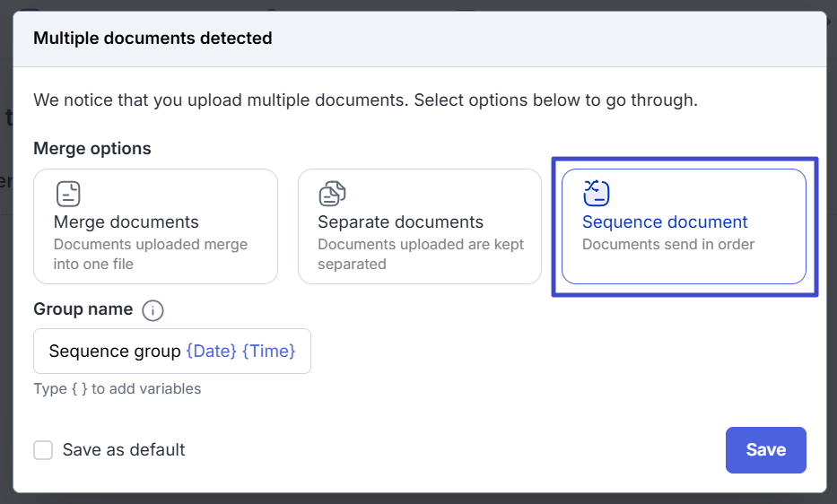Screen dimensions: 837x504
Task: Click the "Multiple documents detected" dialog title
Action: tap(153, 39)
